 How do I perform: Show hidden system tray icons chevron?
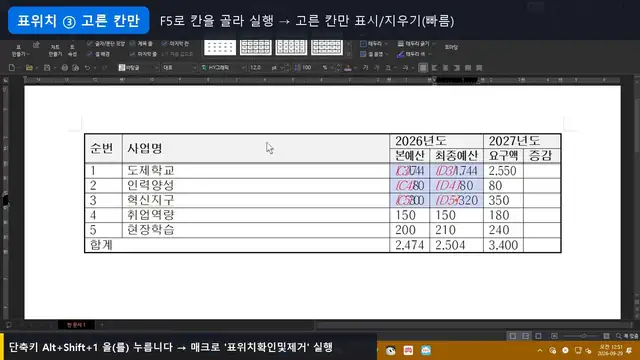[540, 350]
